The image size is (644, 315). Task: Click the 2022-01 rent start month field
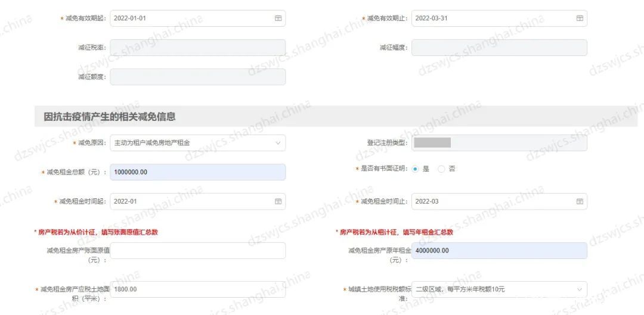coord(197,201)
